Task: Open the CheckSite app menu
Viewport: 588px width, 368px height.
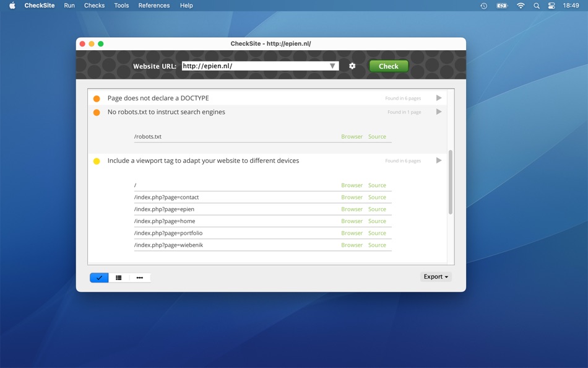Action: (x=40, y=6)
